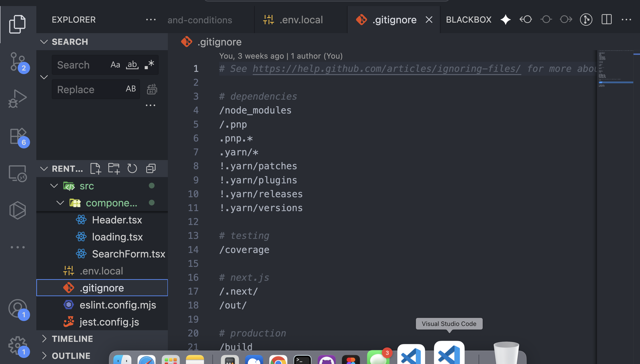Click the New File icon in explorer

pyautogui.click(x=95, y=169)
